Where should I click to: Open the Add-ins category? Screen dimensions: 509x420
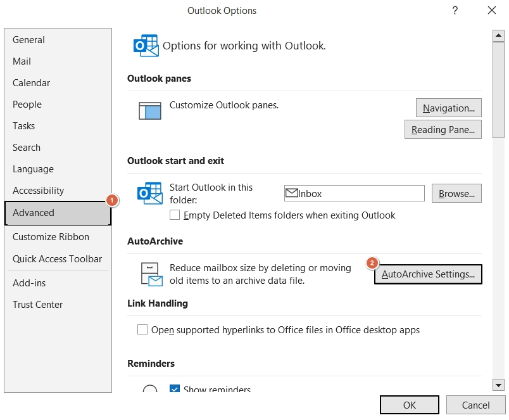click(x=58, y=283)
